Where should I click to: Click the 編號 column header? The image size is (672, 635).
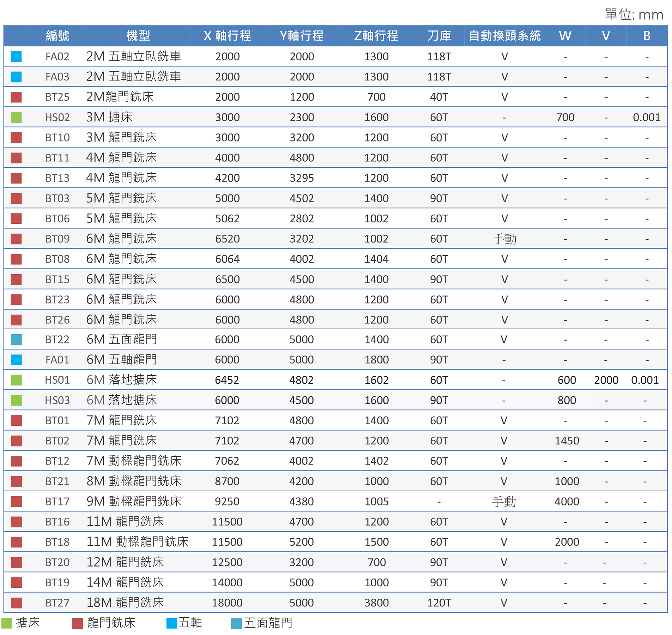click(x=57, y=36)
